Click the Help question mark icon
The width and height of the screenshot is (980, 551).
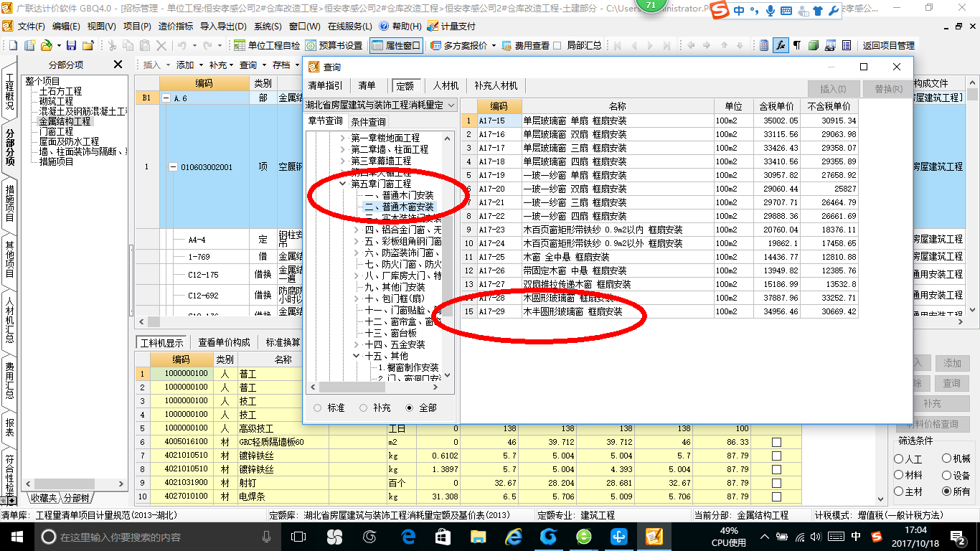383,26
